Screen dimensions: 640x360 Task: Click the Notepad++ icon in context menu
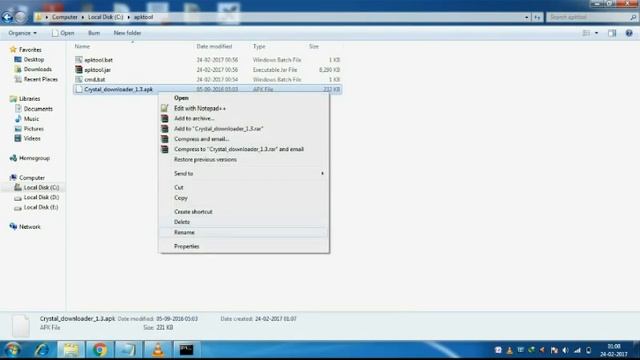164,108
